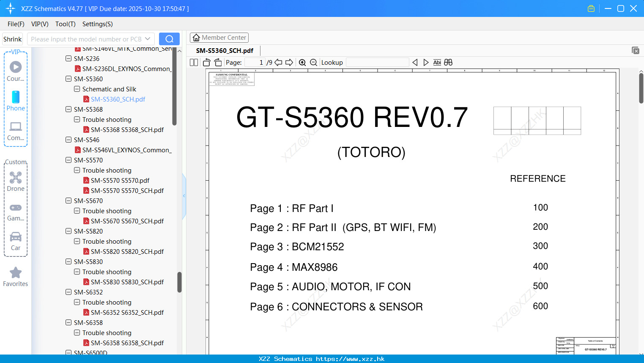Collapse the SM-S5570 tree node
The image size is (644, 363).
click(x=69, y=160)
